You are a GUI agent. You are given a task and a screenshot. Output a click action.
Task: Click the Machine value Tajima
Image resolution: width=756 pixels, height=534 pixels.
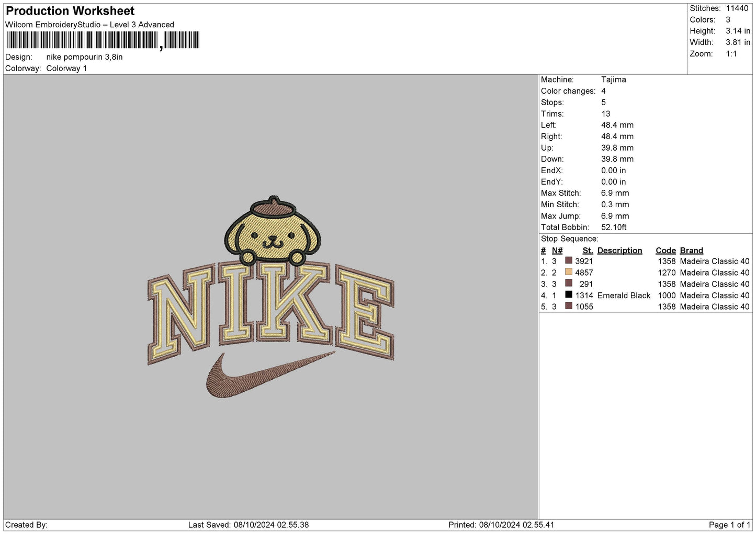(x=613, y=79)
